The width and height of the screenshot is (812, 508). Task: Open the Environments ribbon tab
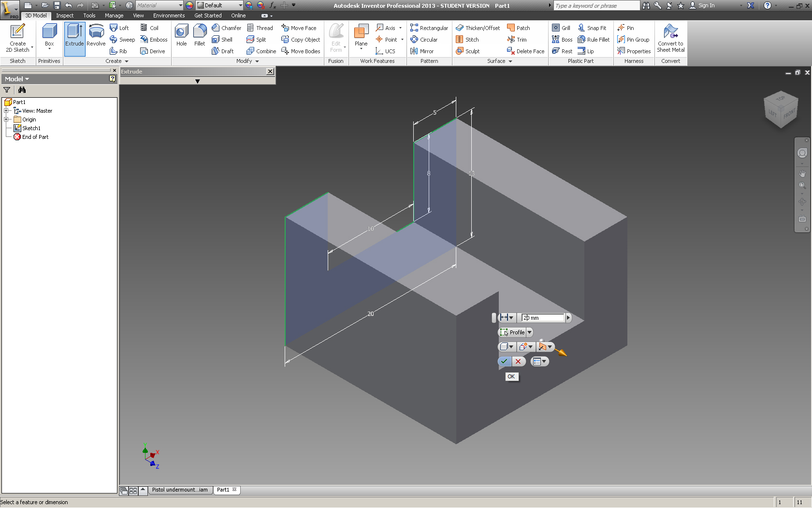[x=169, y=15]
